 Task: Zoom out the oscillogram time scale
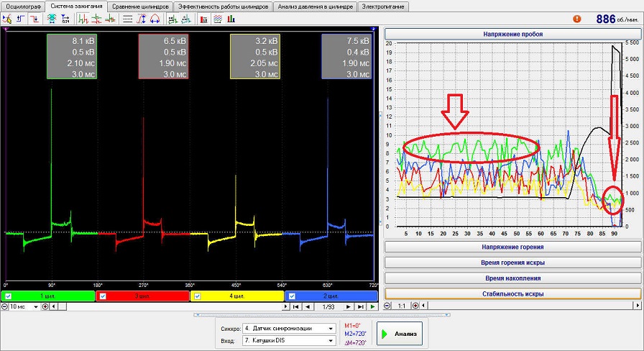click(x=4, y=306)
